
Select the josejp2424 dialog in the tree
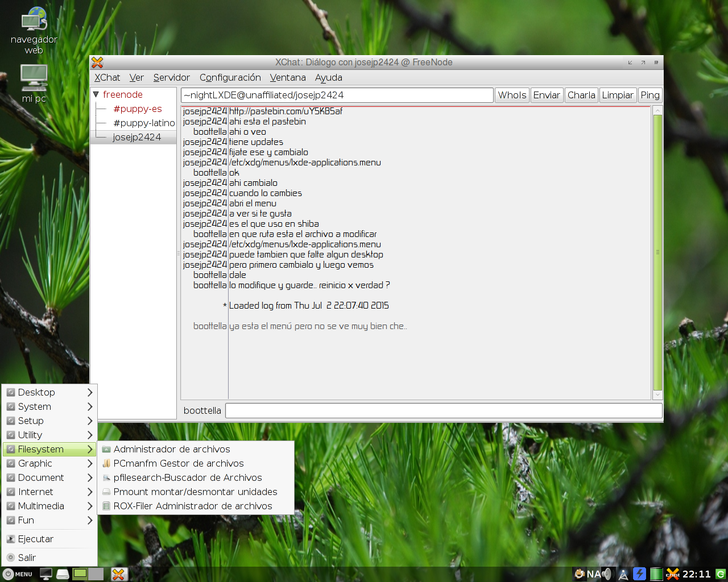pos(136,137)
